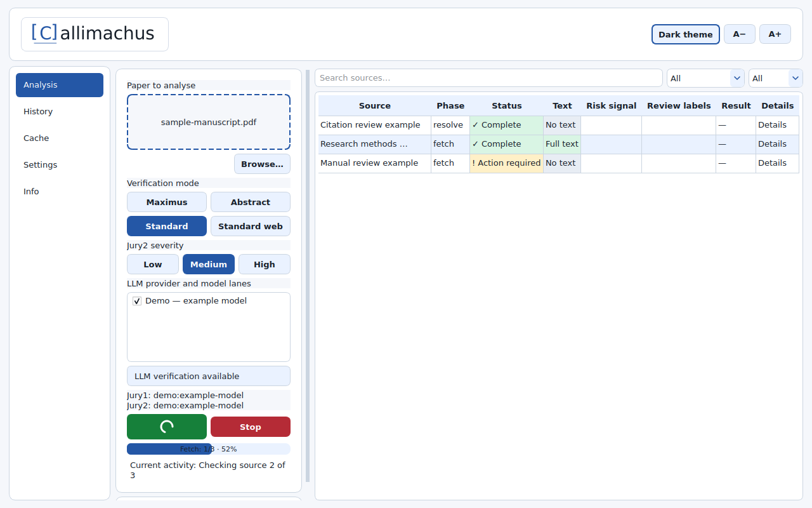Click the Fetch progress bar
This screenshot has width=812, height=508.
[209, 449]
